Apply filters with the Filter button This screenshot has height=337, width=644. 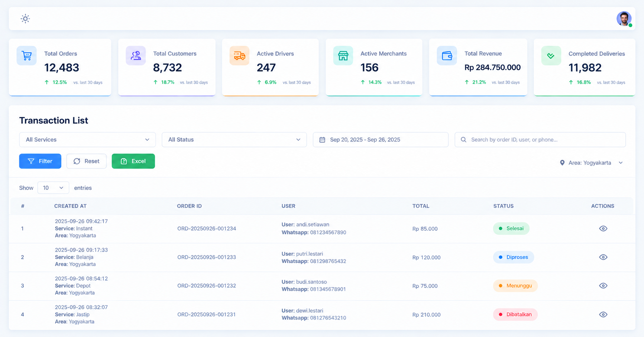click(40, 161)
